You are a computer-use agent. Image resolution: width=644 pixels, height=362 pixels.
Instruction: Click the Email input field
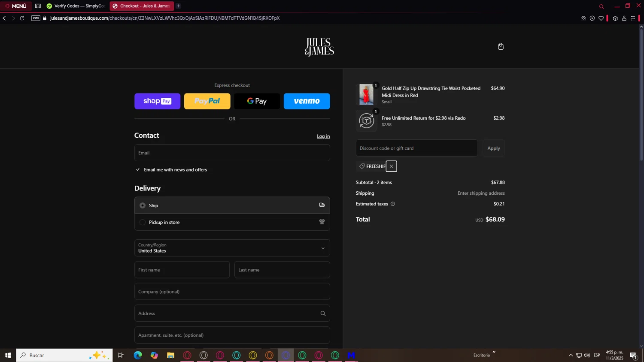[232, 153]
